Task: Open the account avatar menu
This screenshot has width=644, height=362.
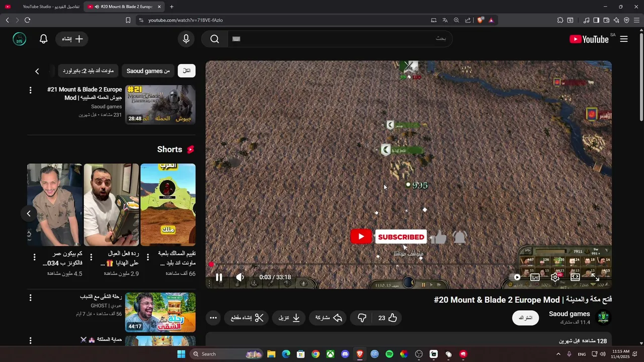Action: (x=20, y=39)
